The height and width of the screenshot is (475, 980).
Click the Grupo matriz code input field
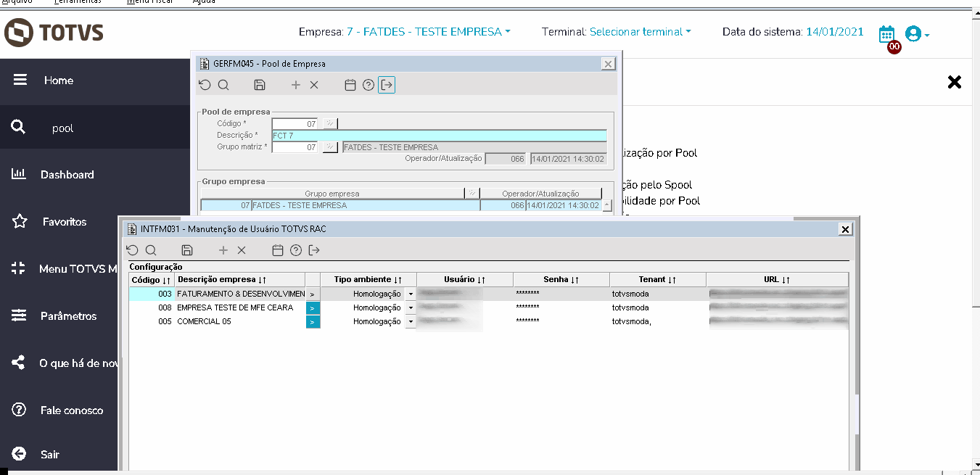coord(295,147)
